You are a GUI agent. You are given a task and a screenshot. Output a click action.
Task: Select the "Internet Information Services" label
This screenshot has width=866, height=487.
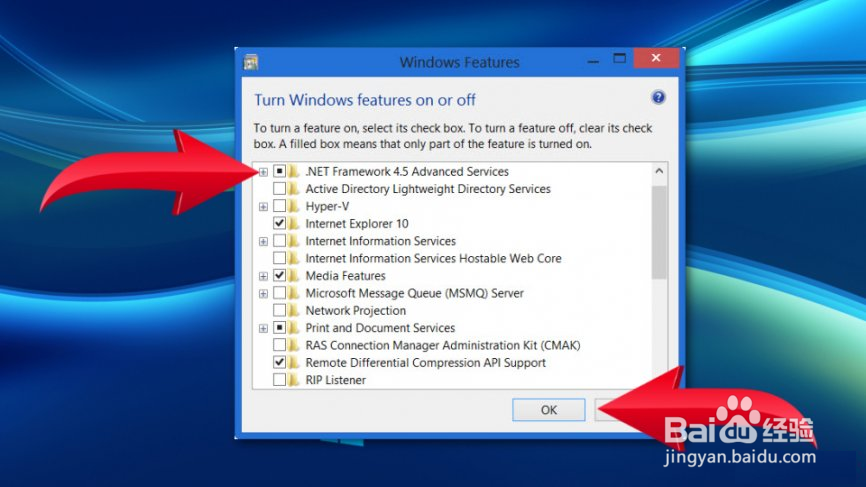point(381,241)
